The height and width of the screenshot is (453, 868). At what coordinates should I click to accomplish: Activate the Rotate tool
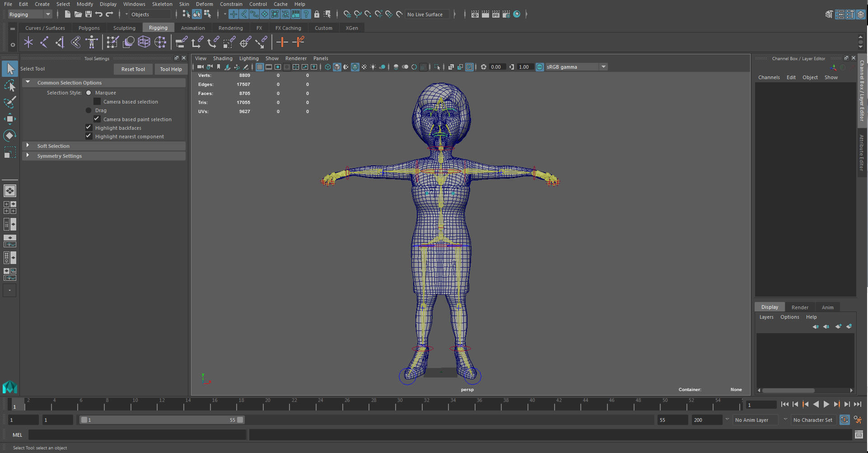10,136
